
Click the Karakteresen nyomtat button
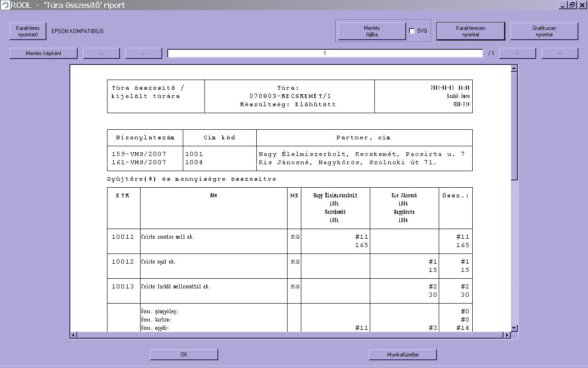pos(470,31)
